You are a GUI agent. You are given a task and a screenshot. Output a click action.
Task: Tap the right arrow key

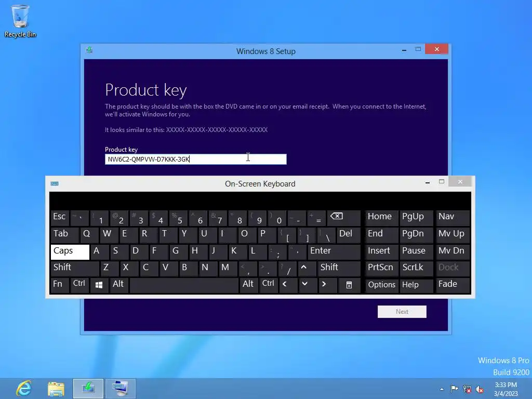(x=327, y=285)
